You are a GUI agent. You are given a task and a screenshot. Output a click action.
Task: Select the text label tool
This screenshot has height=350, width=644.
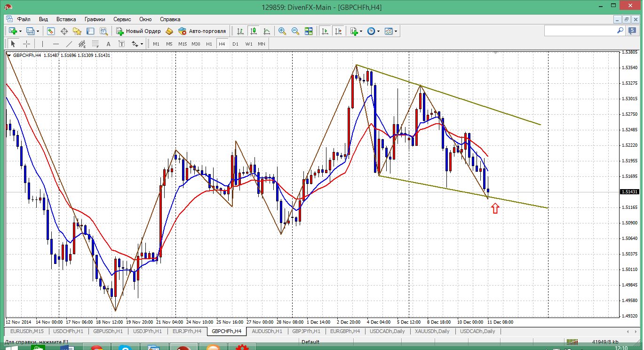coord(121,44)
